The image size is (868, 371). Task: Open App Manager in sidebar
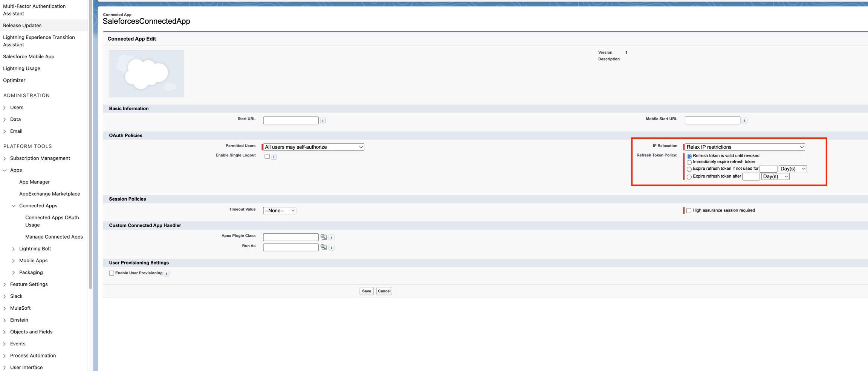[x=34, y=182]
